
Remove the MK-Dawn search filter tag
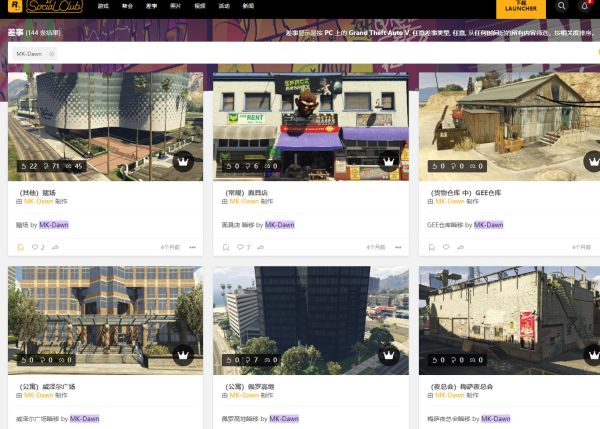pos(52,54)
